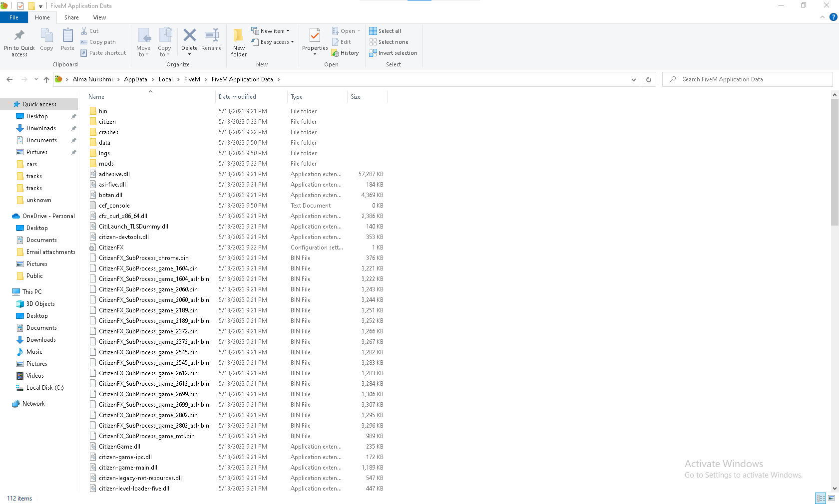
Task: Refresh the current folder view
Action: (649, 79)
